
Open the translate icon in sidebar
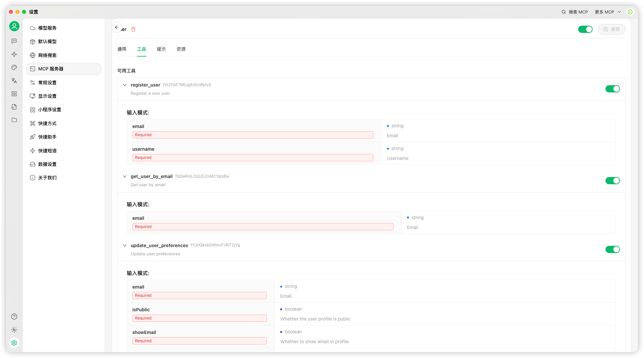14,81
